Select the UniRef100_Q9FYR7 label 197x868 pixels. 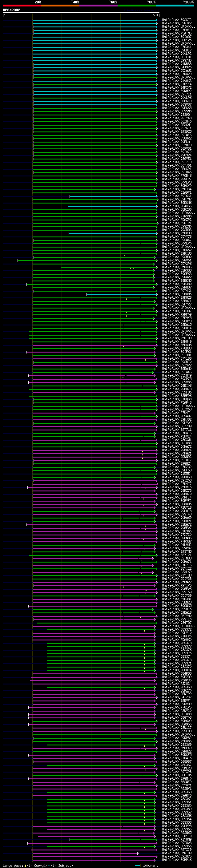[x=177, y=305]
